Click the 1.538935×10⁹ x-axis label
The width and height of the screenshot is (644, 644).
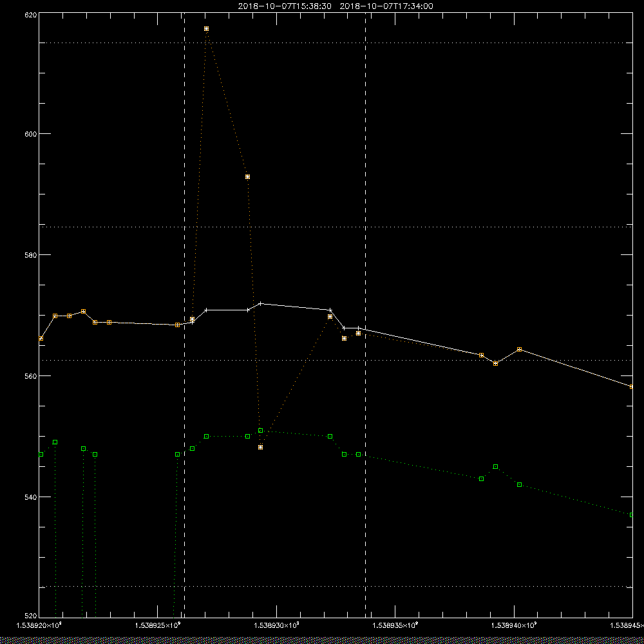pos(395,625)
